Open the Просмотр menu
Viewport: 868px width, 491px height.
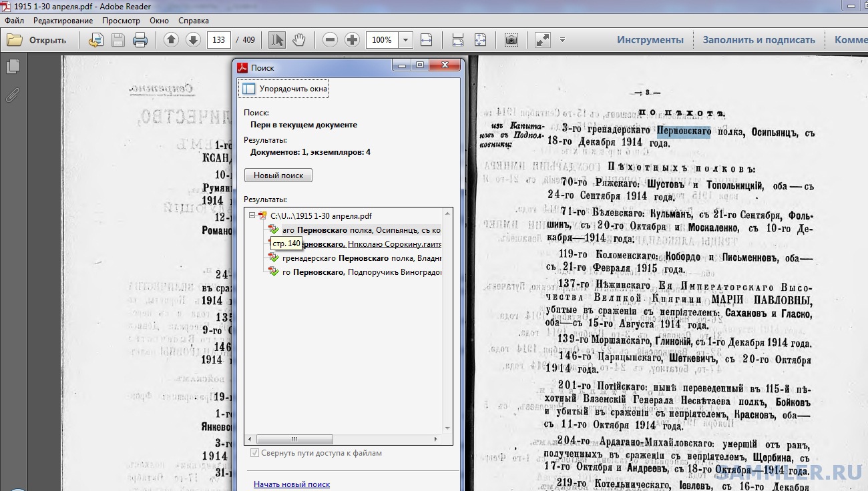(121, 21)
